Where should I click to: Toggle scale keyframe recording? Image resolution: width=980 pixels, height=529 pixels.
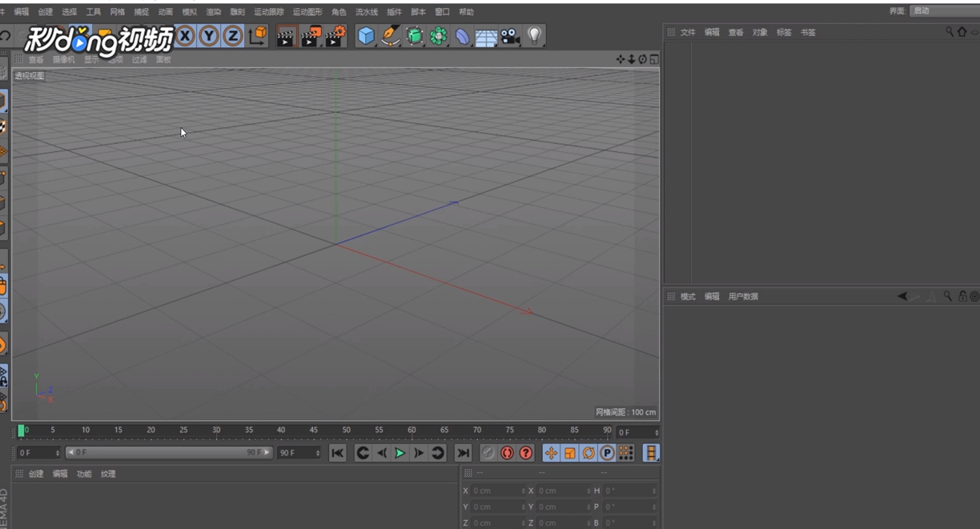coord(569,453)
